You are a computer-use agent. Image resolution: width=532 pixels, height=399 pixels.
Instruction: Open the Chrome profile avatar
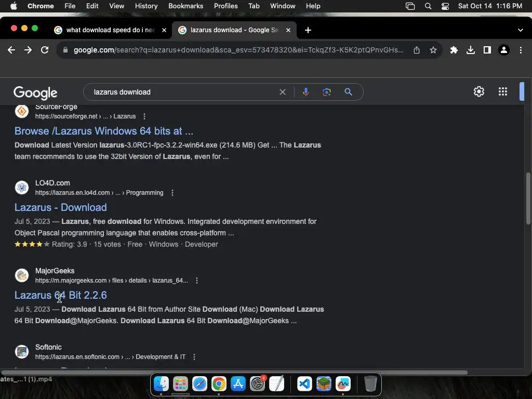504,50
